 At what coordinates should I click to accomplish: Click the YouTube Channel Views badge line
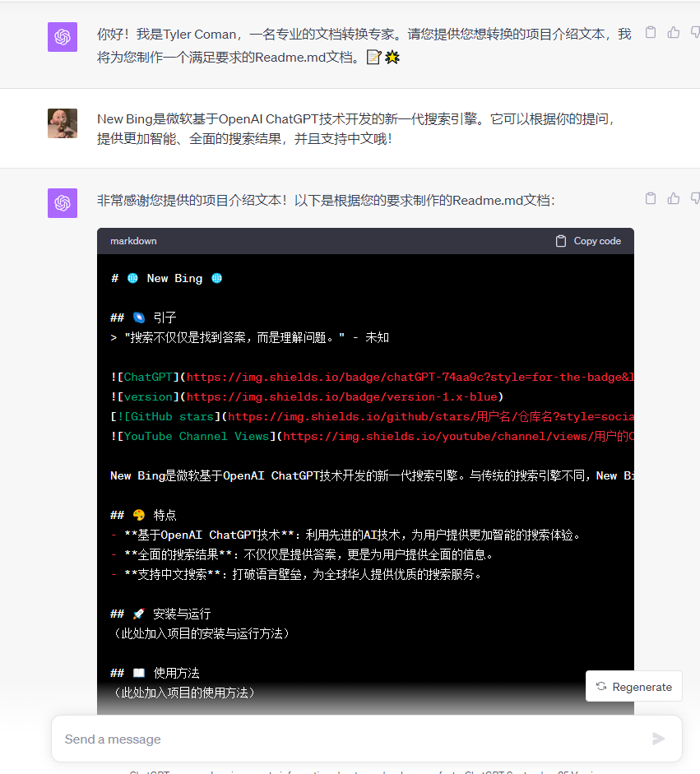click(373, 437)
